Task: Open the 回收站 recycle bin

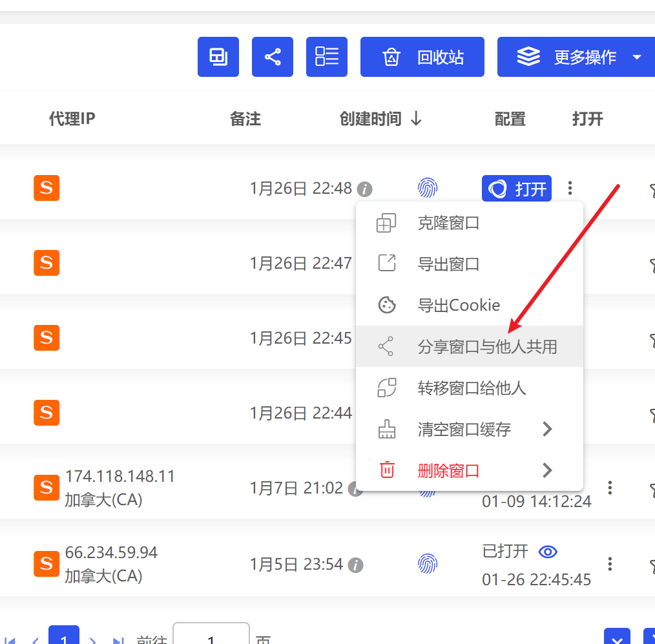Action: (422, 57)
